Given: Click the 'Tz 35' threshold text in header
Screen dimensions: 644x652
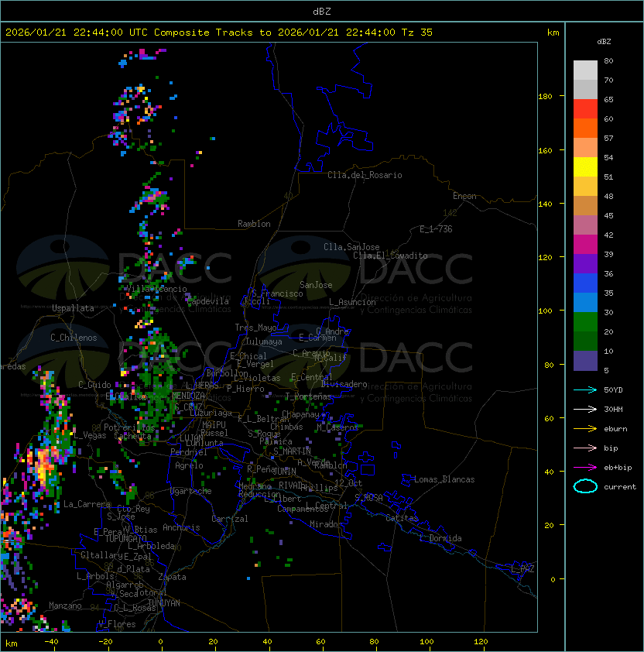Looking at the screenshot, I should pos(417,33).
